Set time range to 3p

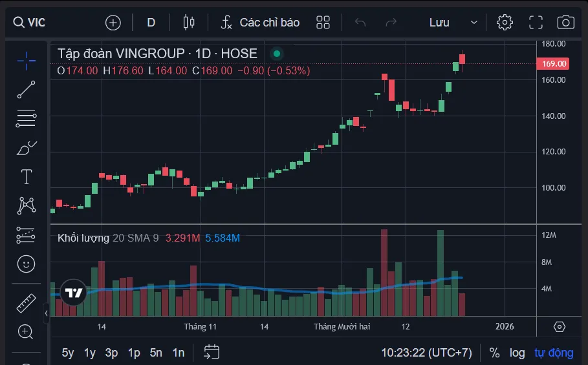[111, 353]
